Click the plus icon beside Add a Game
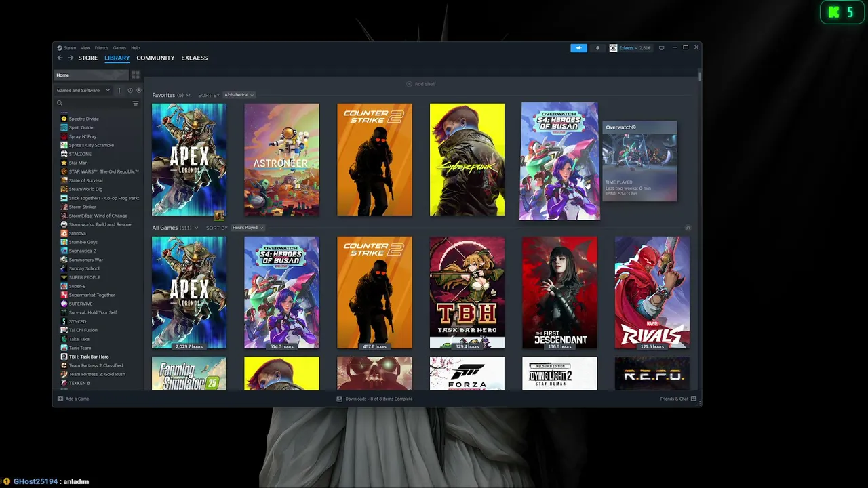 [60, 399]
